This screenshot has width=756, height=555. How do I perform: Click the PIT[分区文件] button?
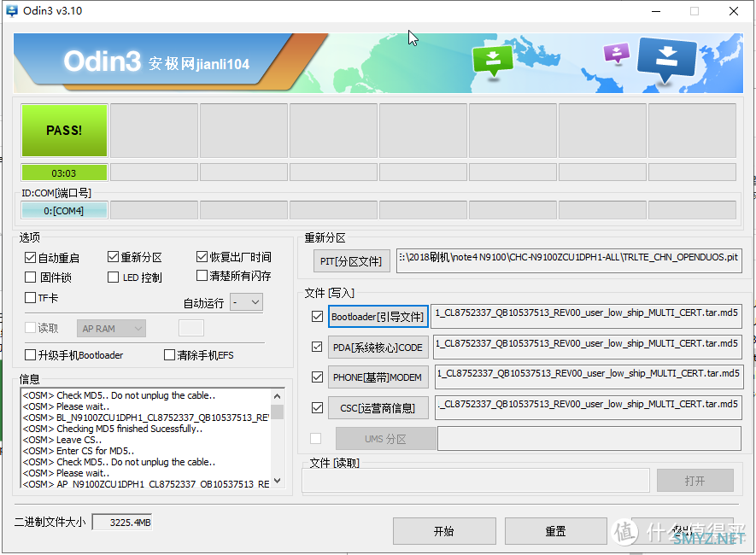pos(351,261)
